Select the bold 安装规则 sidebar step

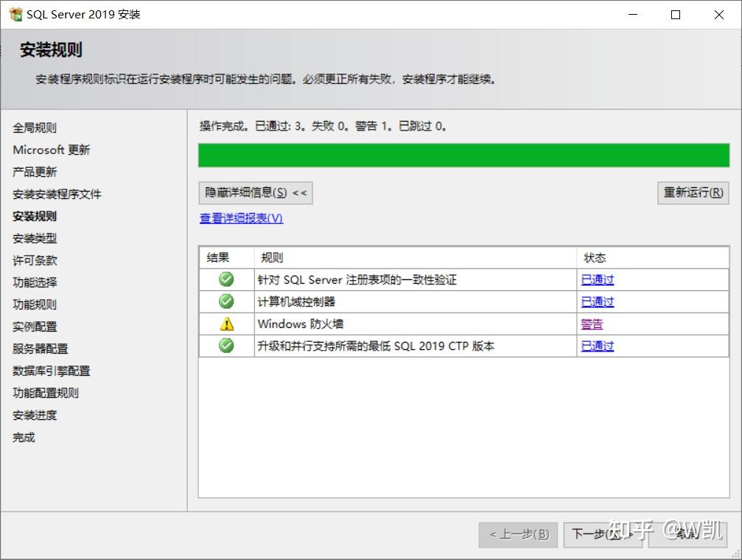[x=35, y=217]
